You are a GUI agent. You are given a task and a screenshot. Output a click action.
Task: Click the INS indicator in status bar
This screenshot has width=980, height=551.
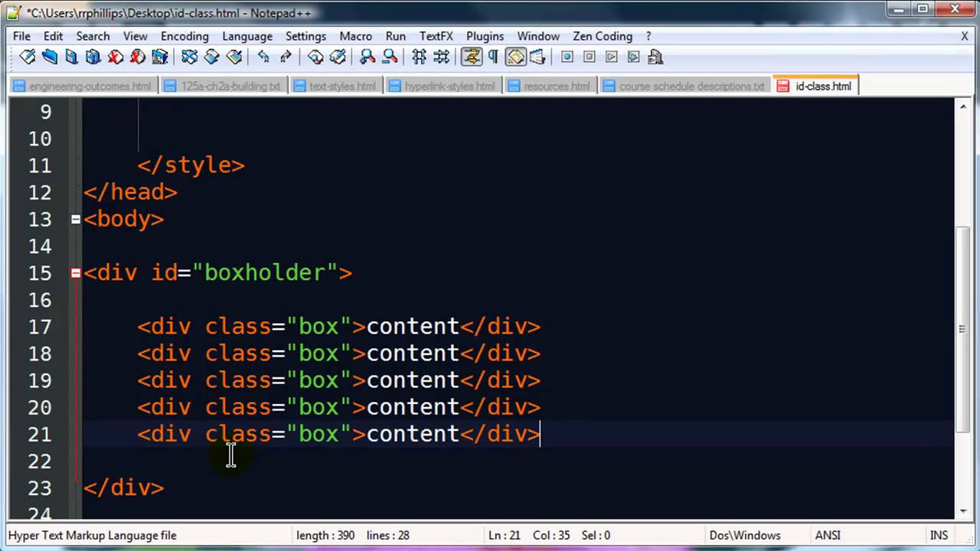coord(938,535)
